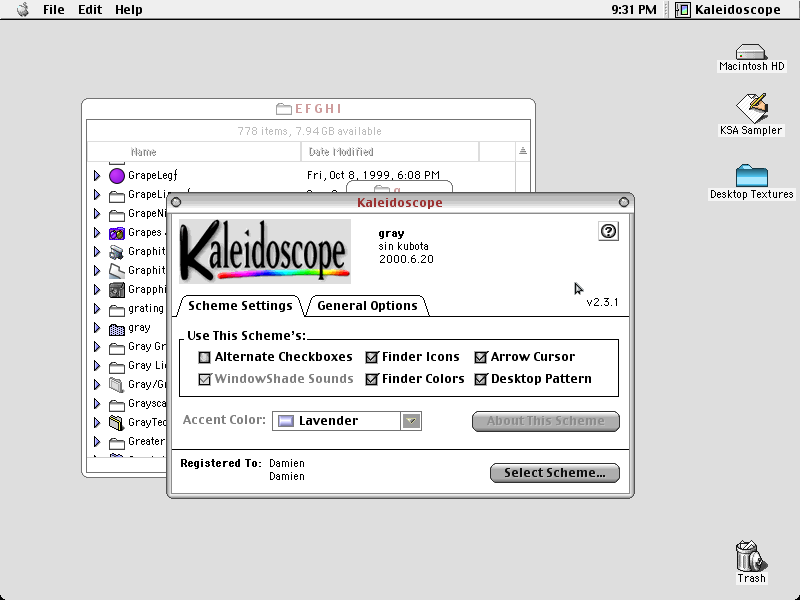Expand the GrayTec disclosure triangle
Screen dimensions: 800x600
coord(97,422)
